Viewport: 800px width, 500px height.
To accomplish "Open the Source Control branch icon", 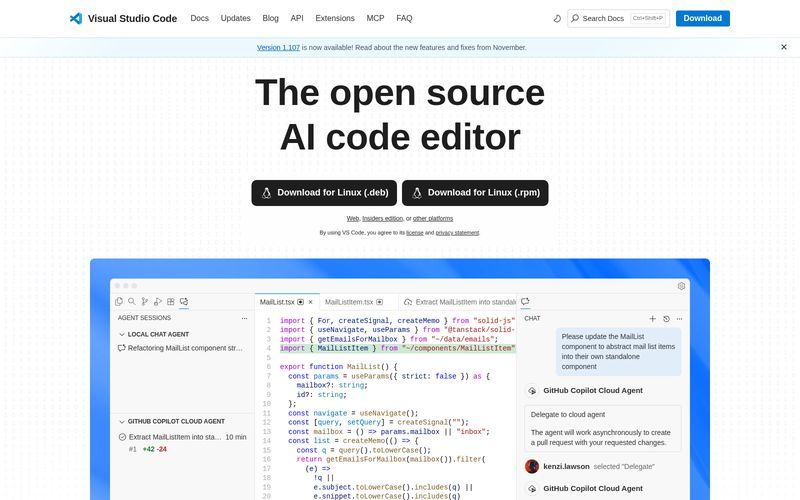I will tap(145, 302).
